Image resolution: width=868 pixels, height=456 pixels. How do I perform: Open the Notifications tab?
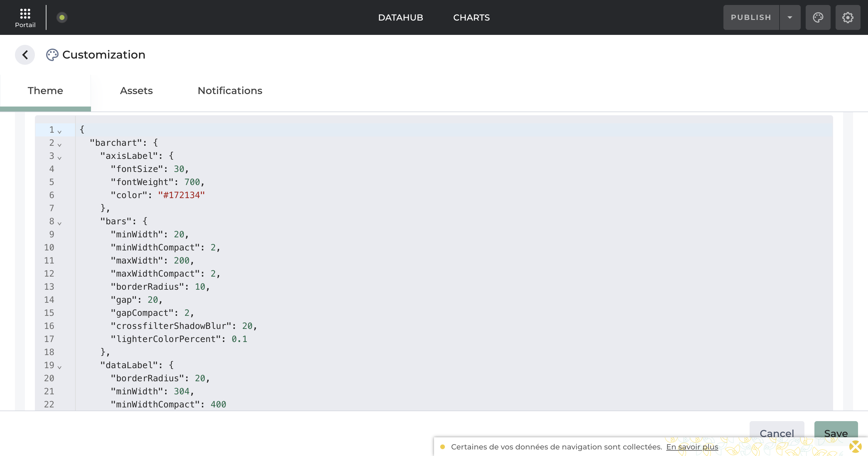point(230,91)
